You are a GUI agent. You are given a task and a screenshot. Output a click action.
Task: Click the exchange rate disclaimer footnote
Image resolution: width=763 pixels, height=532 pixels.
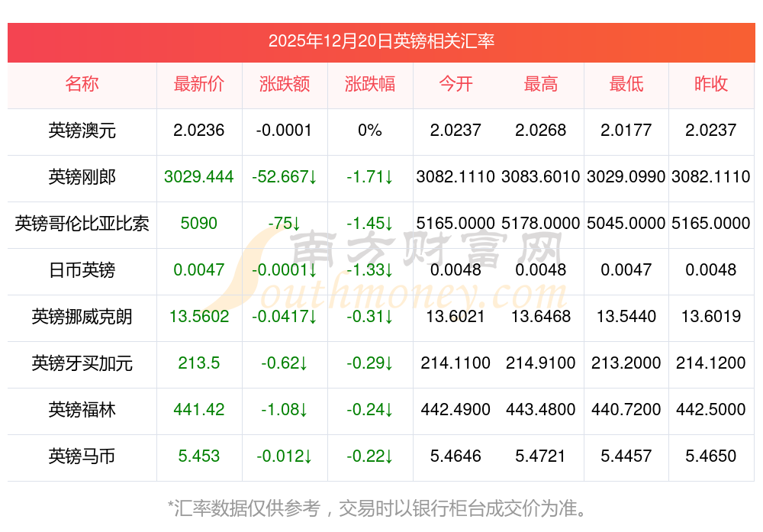tap(381, 508)
